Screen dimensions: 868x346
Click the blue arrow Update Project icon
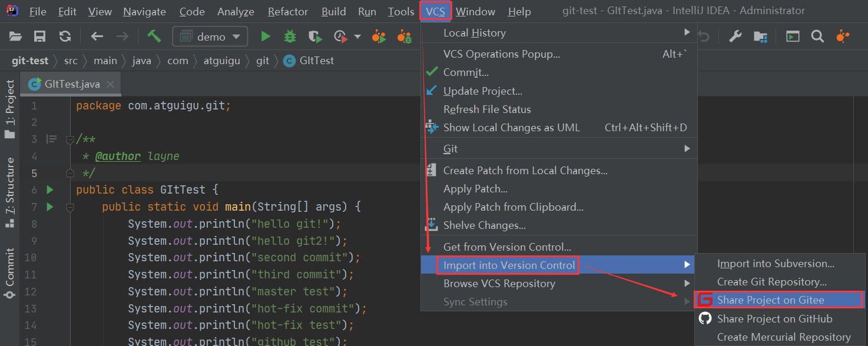pos(432,91)
